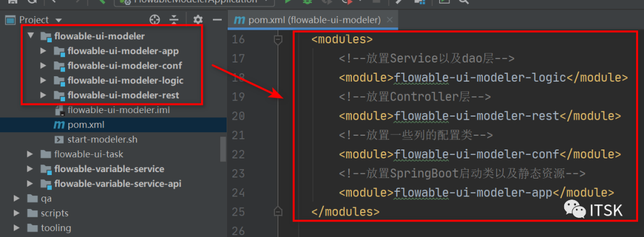This screenshot has width=644, height=237.
Task: Expand flowable-ui-modeler-logic module
Action: [x=43, y=80]
